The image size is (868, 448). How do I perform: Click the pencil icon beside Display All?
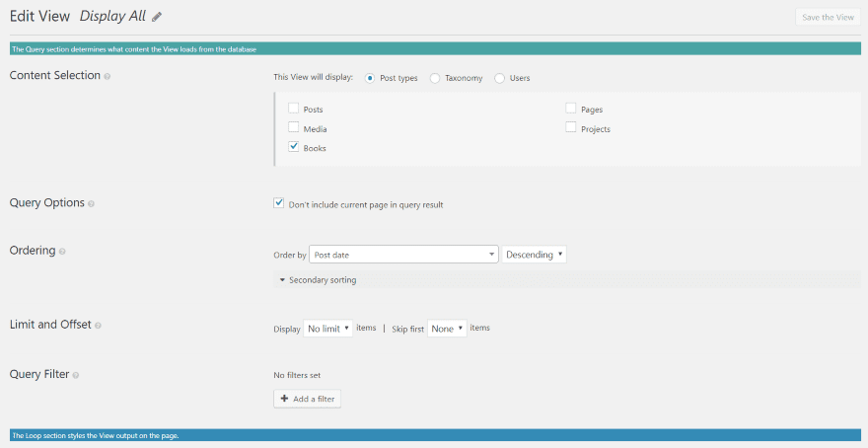tap(157, 17)
